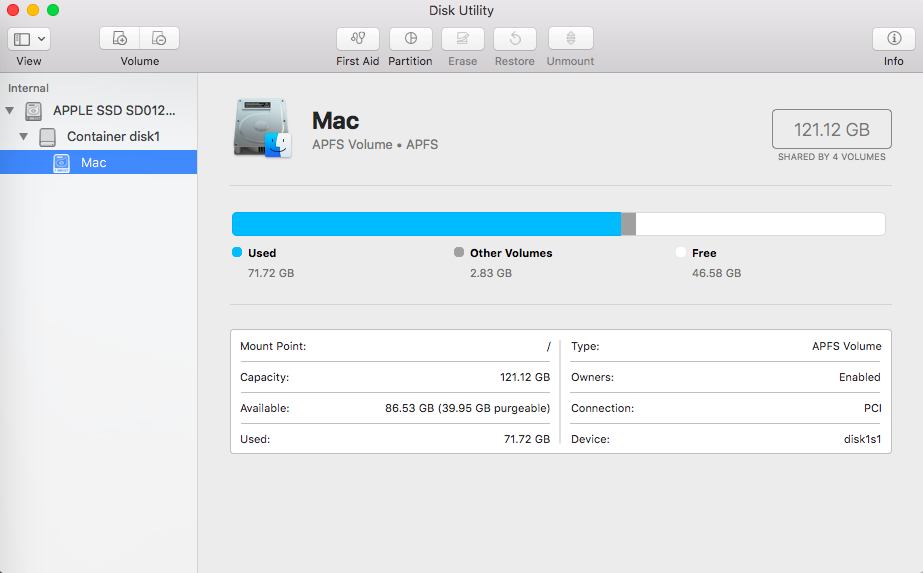The width and height of the screenshot is (923, 573).
Task: Click the Connection value PCI
Action: point(872,408)
